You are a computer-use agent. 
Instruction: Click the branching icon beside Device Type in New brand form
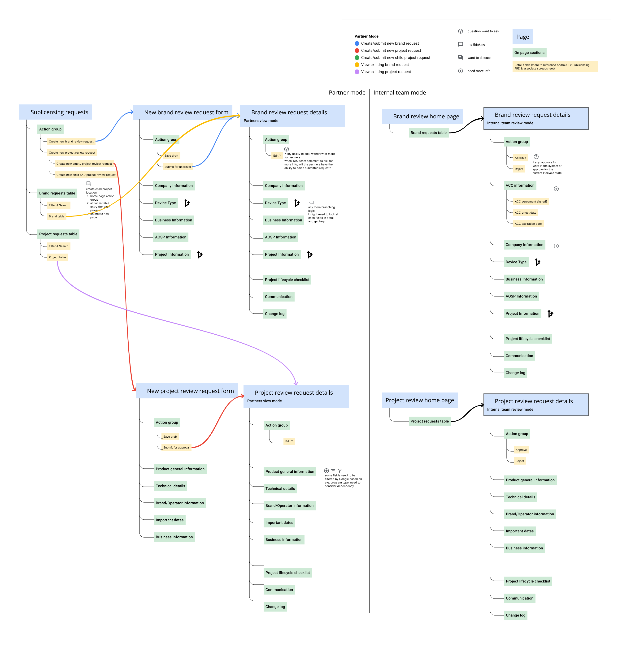(187, 203)
